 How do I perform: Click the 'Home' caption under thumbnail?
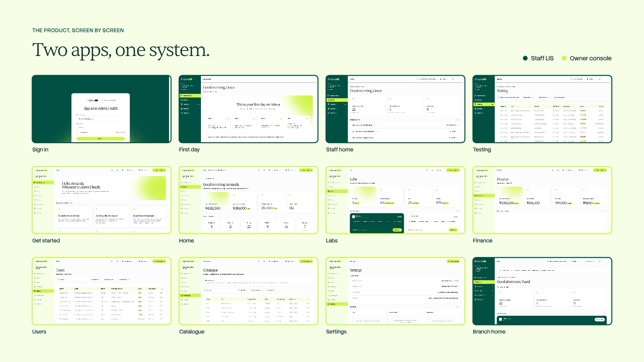click(x=186, y=241)
